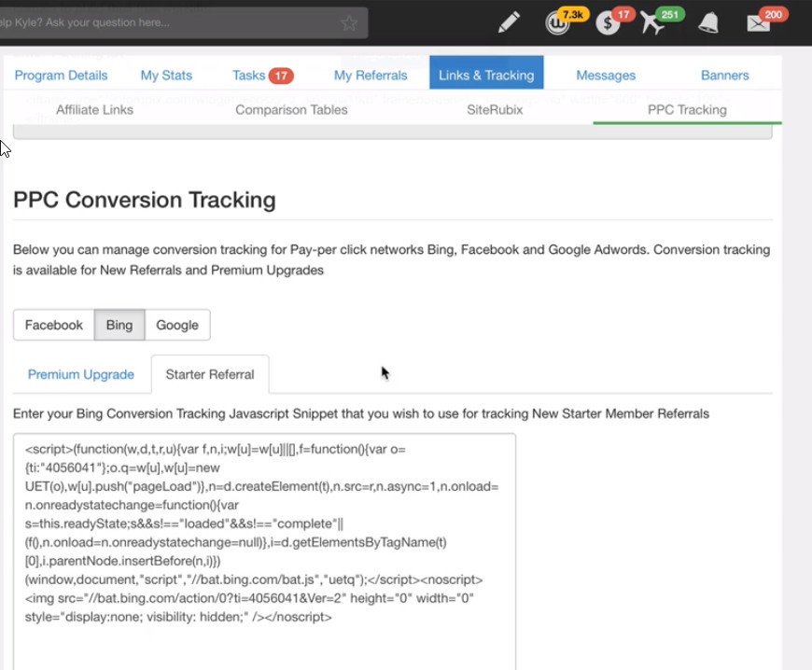The width and height of the screenshot is (812, 670).
Task: Open the bell notifications icon
Action: coord(707,22)
